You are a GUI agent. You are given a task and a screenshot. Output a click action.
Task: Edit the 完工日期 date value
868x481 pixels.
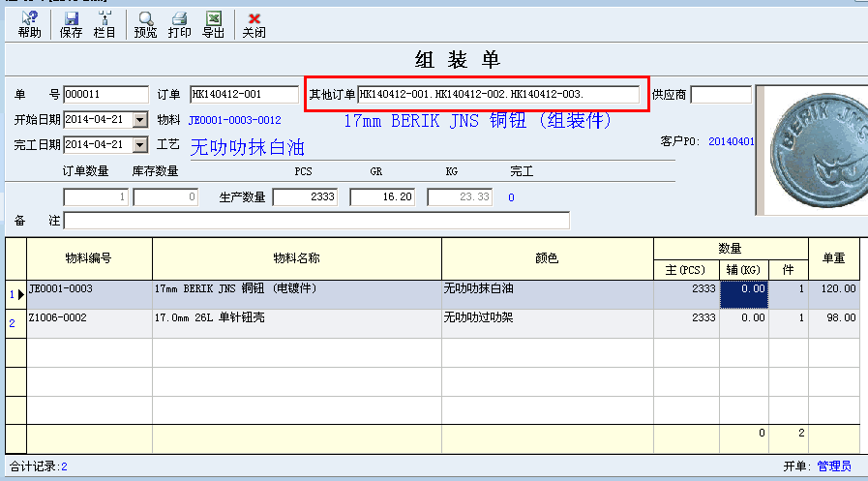pos(99,145)
